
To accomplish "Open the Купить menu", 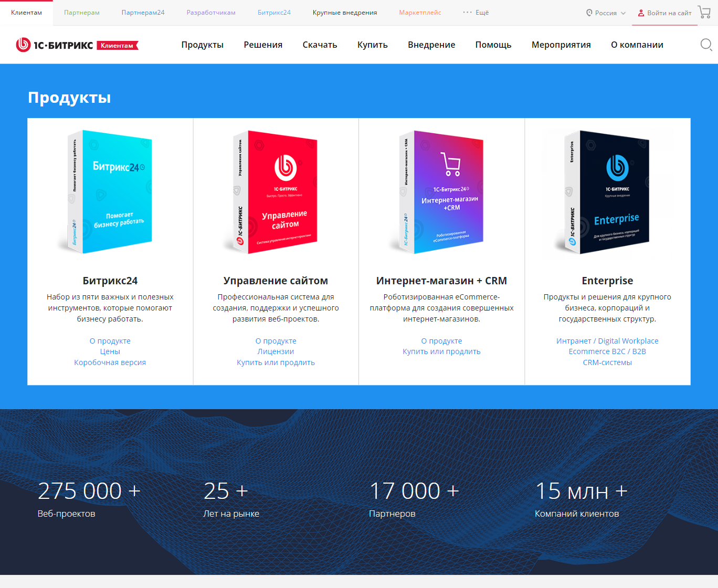I will click(373, 45).
